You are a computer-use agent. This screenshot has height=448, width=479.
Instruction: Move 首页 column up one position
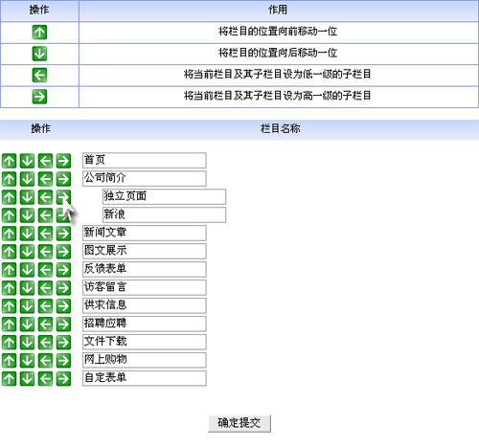9,161
